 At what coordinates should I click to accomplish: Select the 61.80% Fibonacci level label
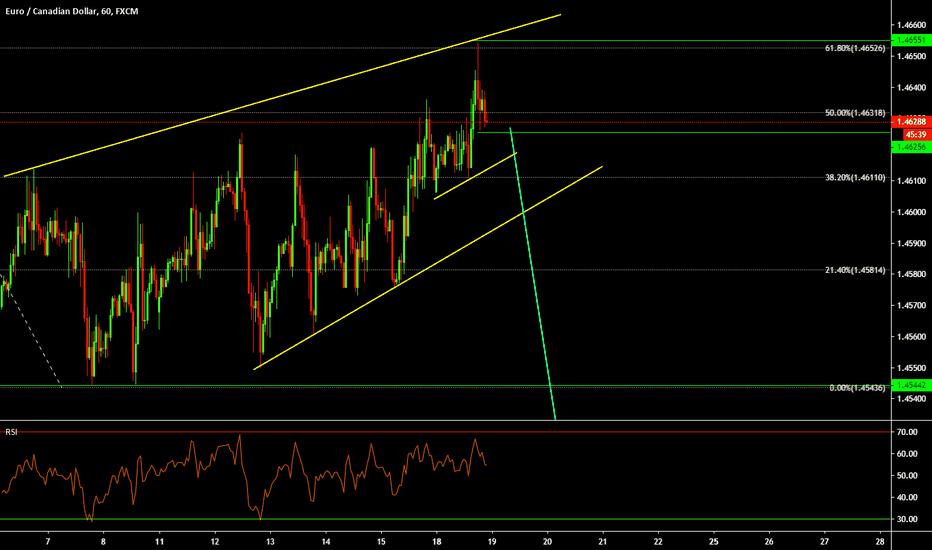pyautogui.click(x=853, y=48)
